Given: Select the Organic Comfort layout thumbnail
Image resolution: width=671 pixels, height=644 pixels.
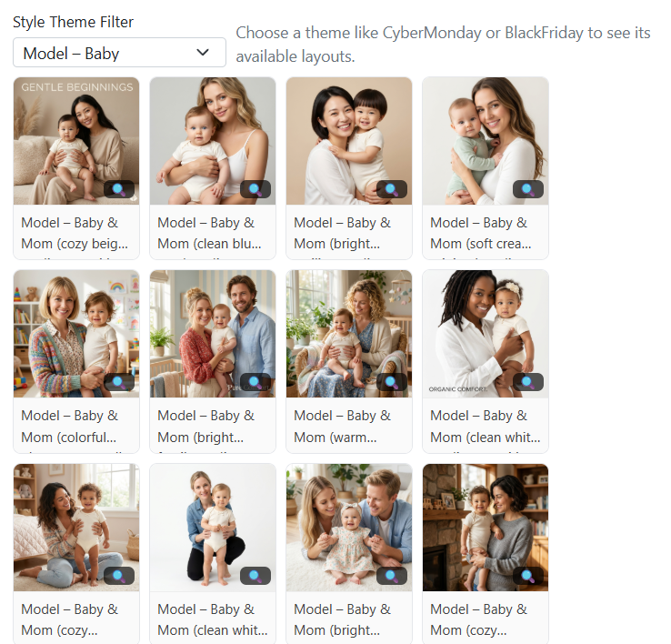Looking at the screenshot, I should [486, 334].
